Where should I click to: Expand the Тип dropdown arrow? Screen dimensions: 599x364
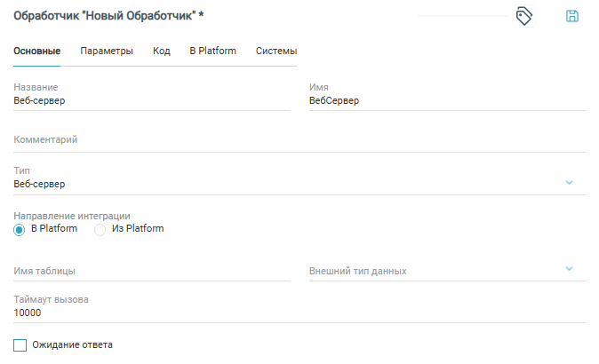click(570, 183)
